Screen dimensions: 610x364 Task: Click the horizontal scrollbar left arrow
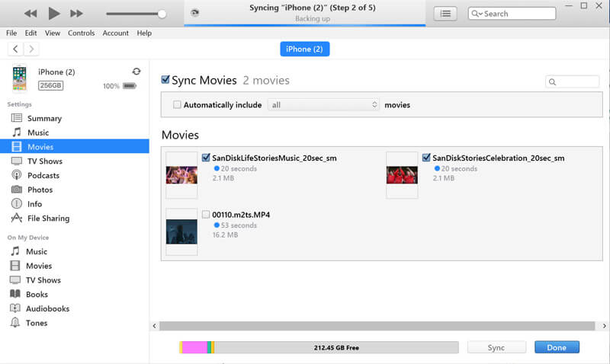coord(155,326)
